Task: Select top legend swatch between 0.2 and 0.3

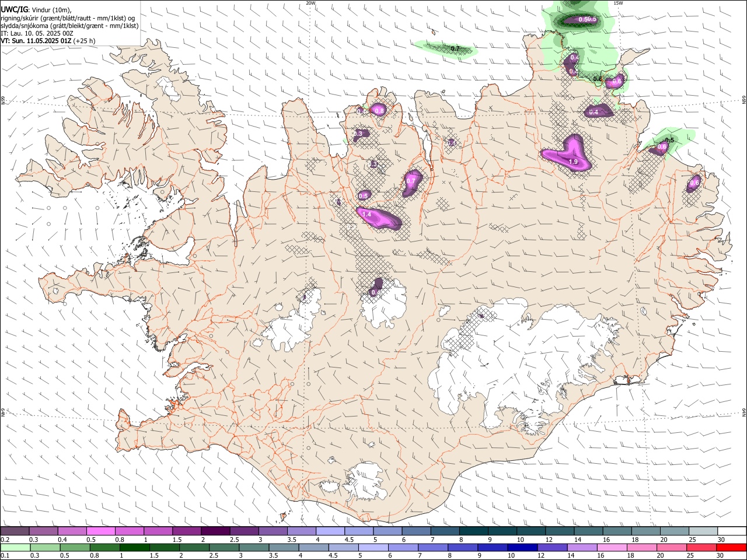Action: click(x=15, y=531)
